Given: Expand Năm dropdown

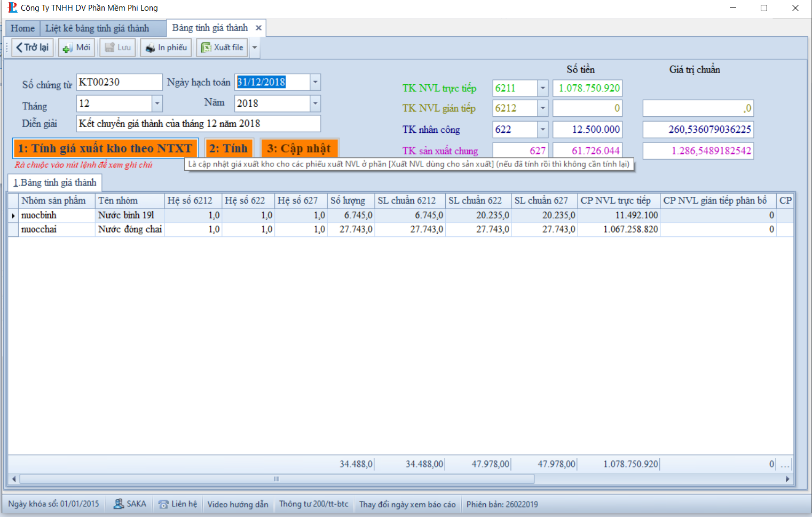Looking at the screenshot, I should click(316, 104).
